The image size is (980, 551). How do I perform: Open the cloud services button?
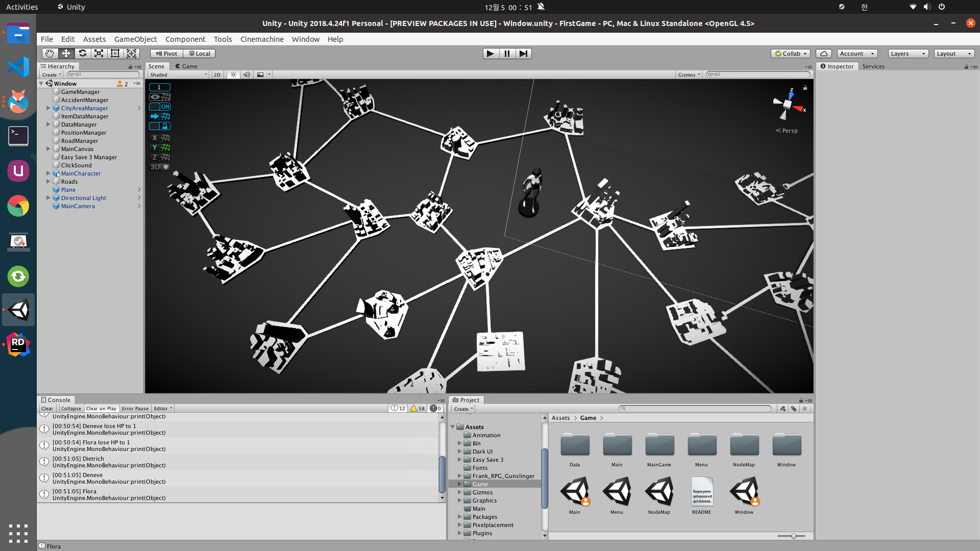coord(824,54)
